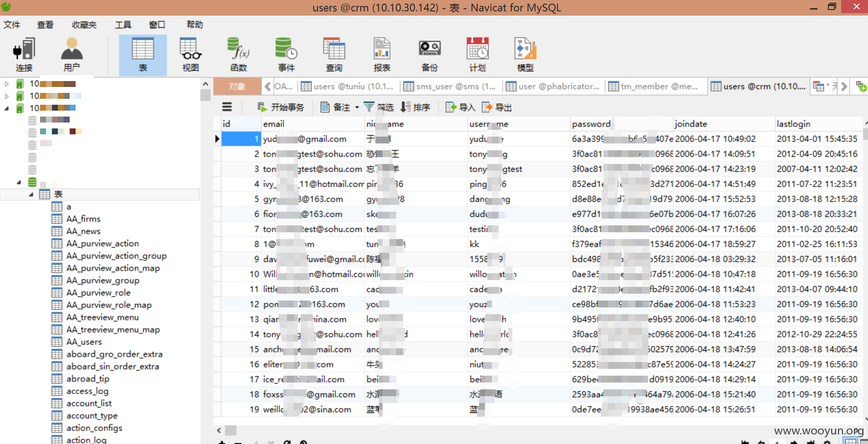The height and width of the screenshot is (444, 868).
Task: Collapse the open database node
Action: [x=19, y=182]
